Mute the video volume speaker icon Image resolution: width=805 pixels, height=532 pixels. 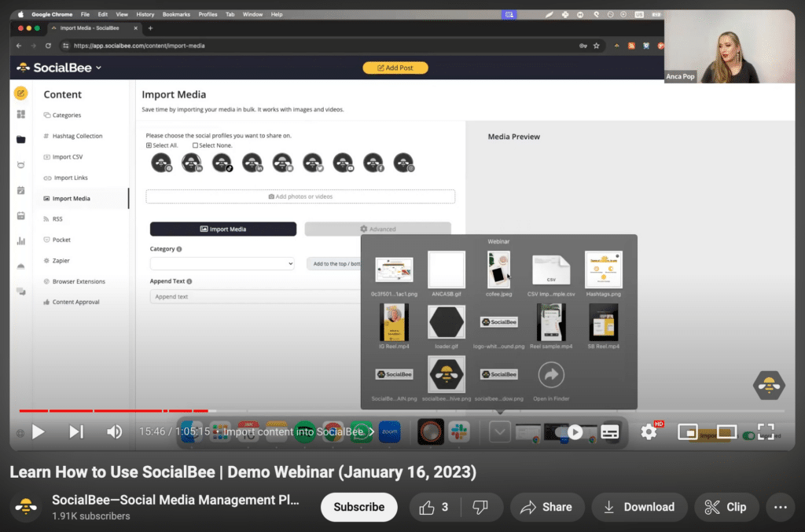[114, 432]
